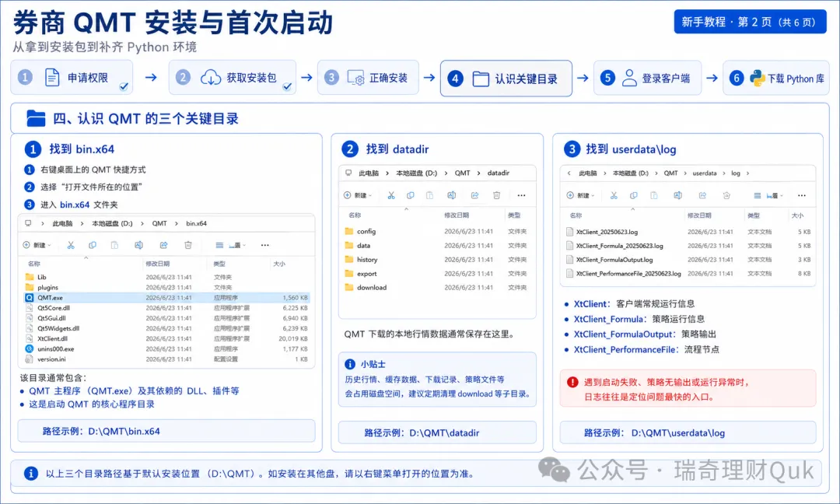Click back chevron in log explorer address bar
Viewport: 840px width, 504px height.
pos(569,173)
